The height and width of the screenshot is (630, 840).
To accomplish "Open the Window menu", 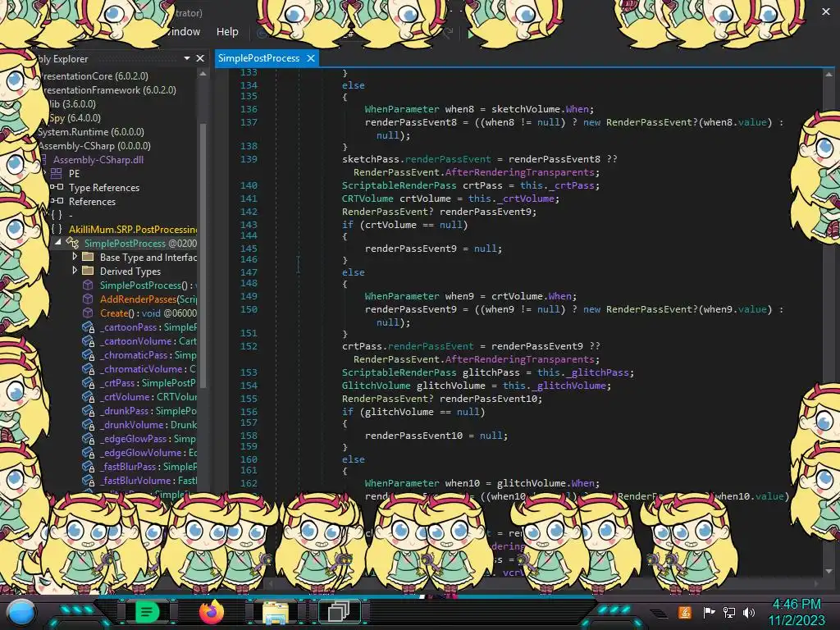I will [182, 32].
